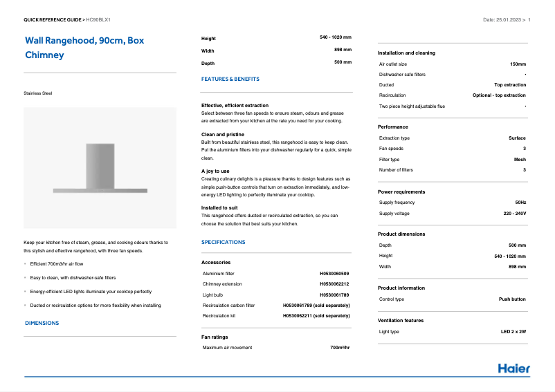Click the 'Installation and cleaning' heading
Image resolution: width=555 pixels, height=392 pixels.
point(406,53)
